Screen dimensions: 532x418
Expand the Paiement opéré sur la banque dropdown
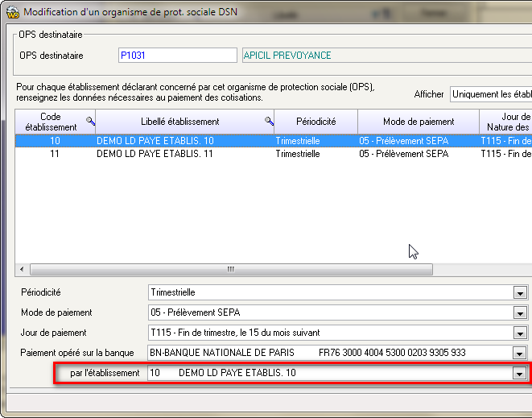pyautogui.click(x=520, y=353)
